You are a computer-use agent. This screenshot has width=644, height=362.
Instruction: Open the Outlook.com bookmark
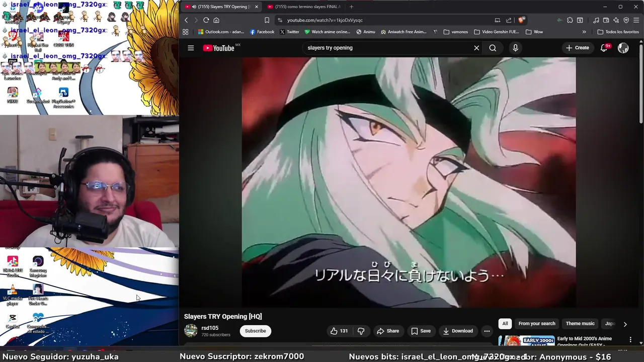click(x=221, y=32)
